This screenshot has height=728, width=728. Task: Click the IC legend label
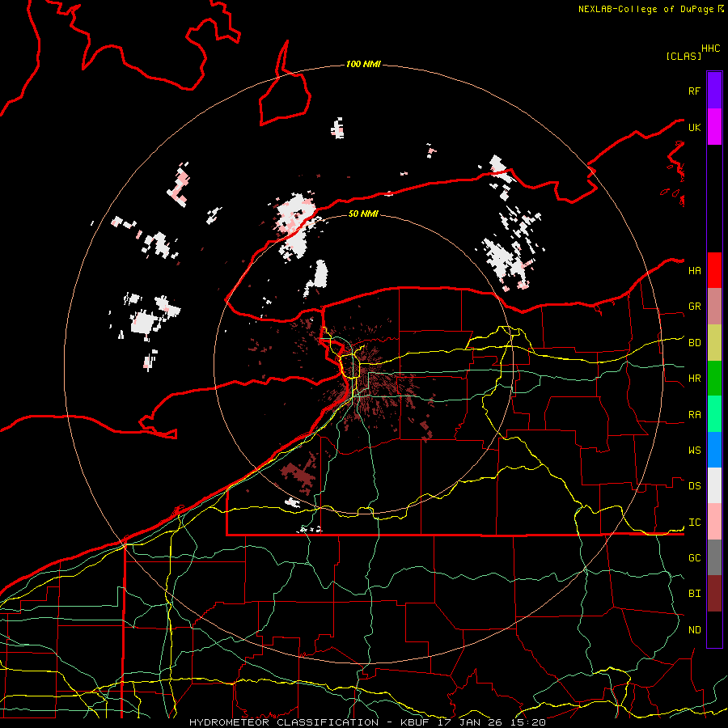point(694,523)
